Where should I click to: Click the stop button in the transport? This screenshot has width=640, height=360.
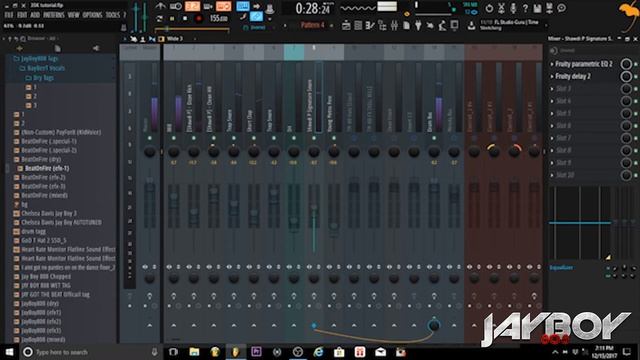pos(185,18)
